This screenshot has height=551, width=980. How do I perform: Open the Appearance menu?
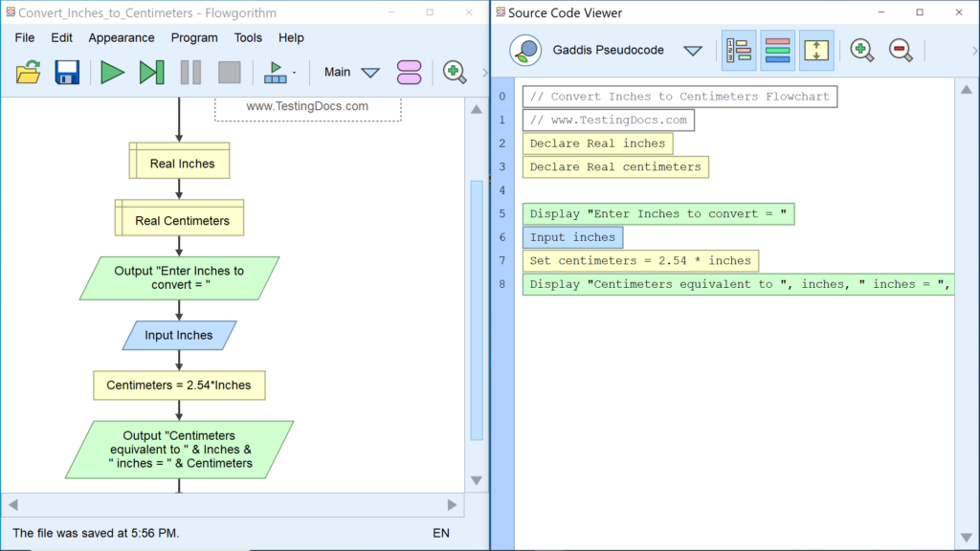pyautogui.click(x=122, y=37)
